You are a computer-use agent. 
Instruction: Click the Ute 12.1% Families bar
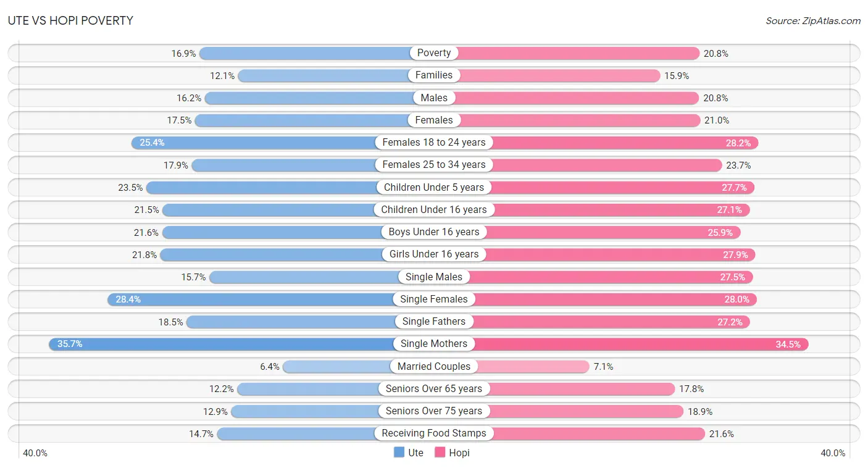coord(336,75)
